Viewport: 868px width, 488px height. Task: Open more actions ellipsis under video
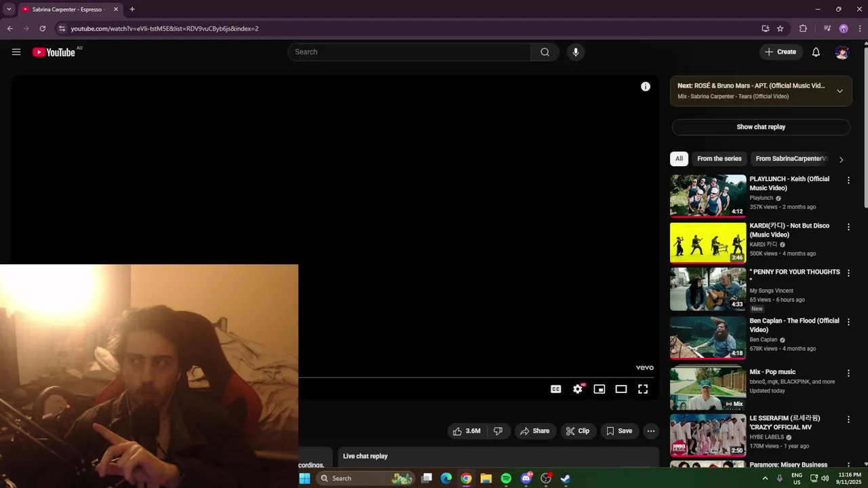(651, 431)
